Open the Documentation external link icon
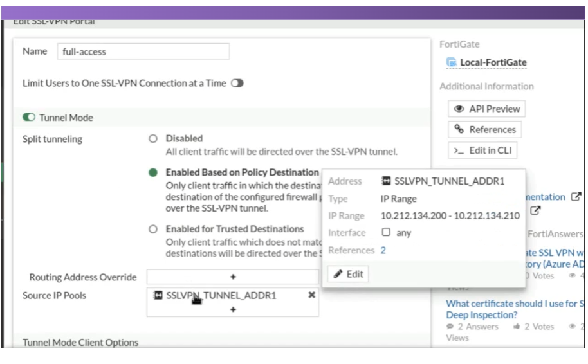 [576, 196]
